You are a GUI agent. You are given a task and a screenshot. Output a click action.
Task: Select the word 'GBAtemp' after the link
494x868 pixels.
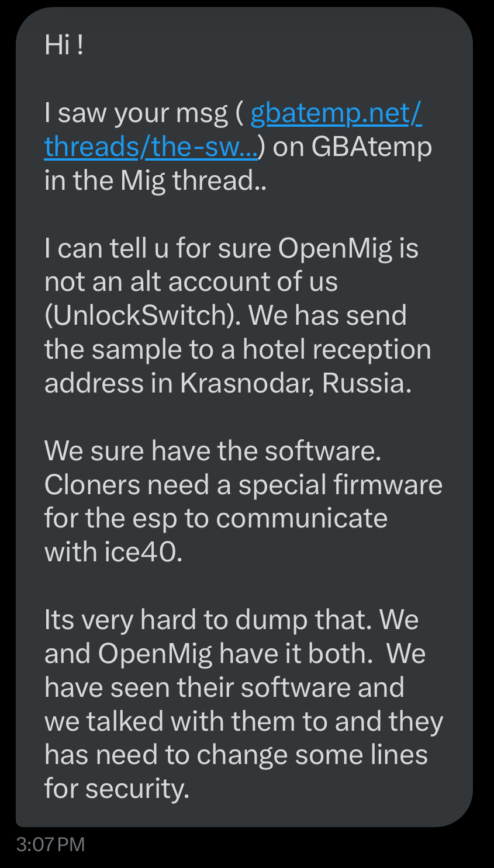click(372, 147)
